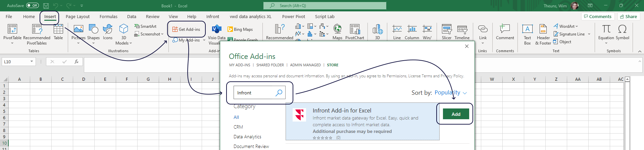Choose the Data Analytics category link
The height and width of the screenshot is (150, 644).
[x=247, y=137]
